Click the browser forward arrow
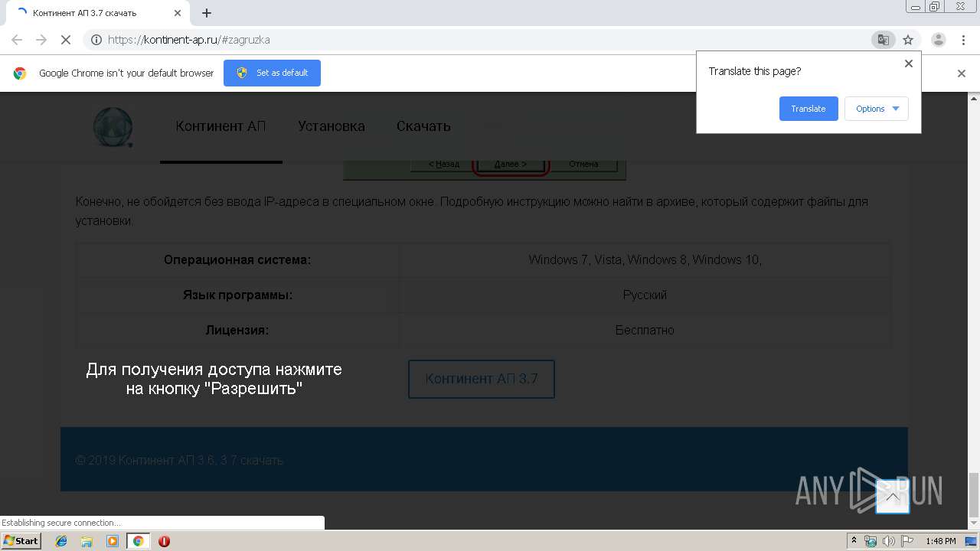Screen dimensions: 980x551 (41, 40)
